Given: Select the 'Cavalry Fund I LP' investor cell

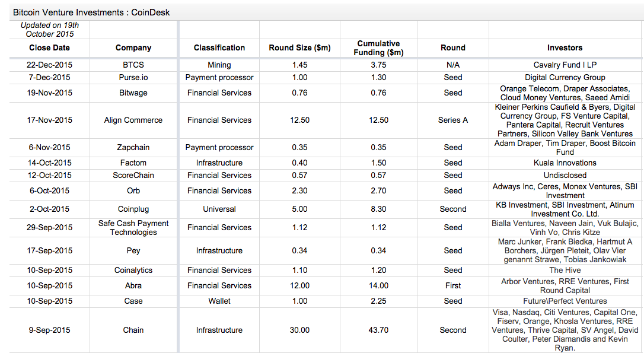Looking at the screenshot, I should (x=565, y=65).
